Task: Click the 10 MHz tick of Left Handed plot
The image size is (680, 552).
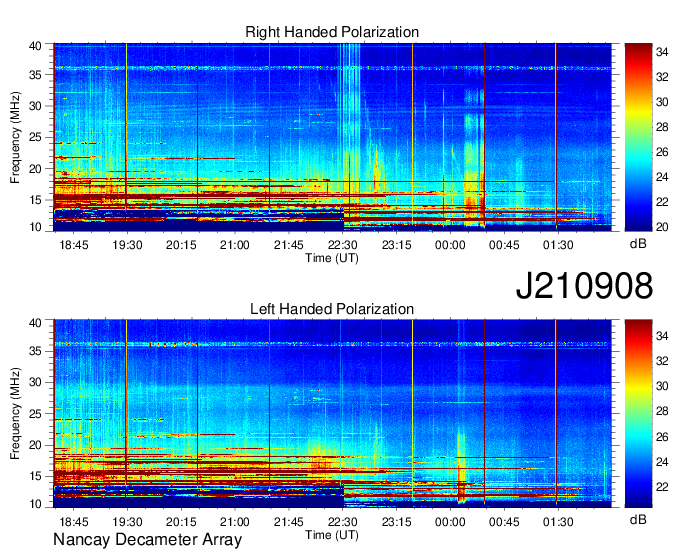Action: (x=35, y=504)
